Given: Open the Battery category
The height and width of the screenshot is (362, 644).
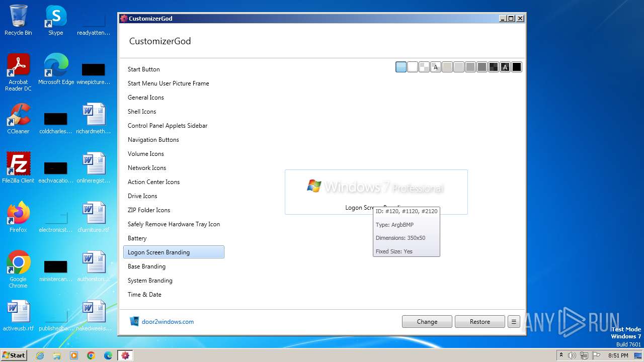Looking at the screenshot, I should (x=174, y=238).
